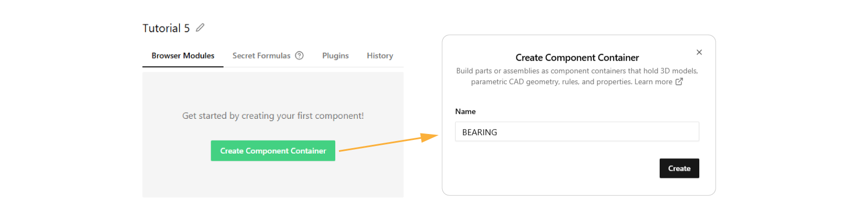The image size is (868, 217).
Task: Click the Tutorial 5 project title
Action: coord(166,28)
